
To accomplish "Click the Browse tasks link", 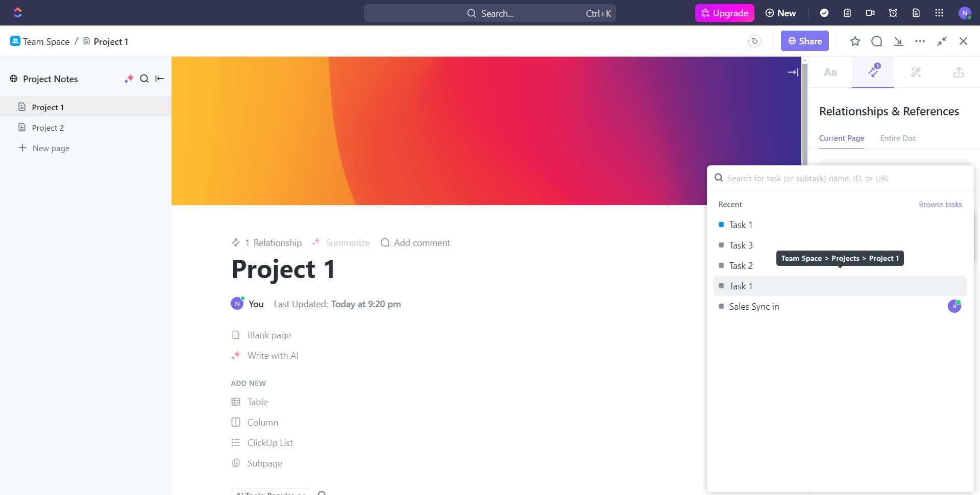I will [x=940, y=205].
